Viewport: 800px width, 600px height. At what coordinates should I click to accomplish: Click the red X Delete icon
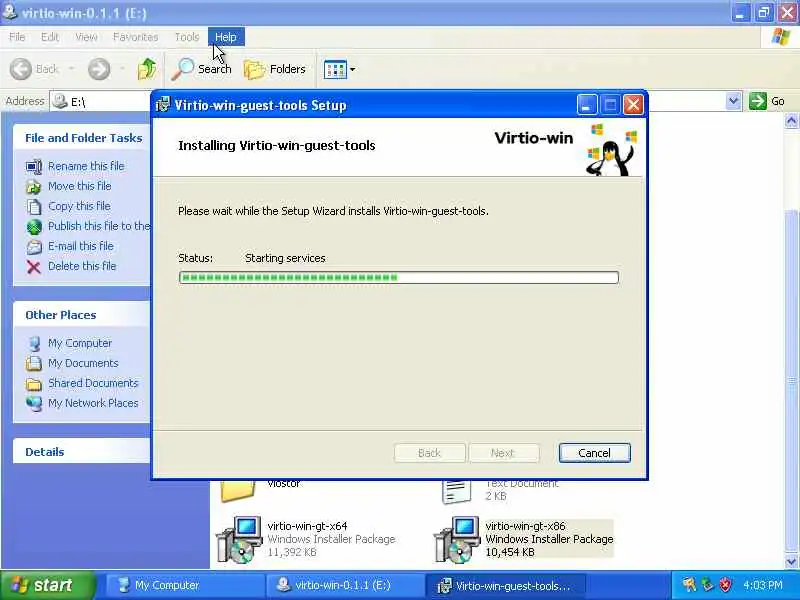pyautogui.click(x=34, y=267)
